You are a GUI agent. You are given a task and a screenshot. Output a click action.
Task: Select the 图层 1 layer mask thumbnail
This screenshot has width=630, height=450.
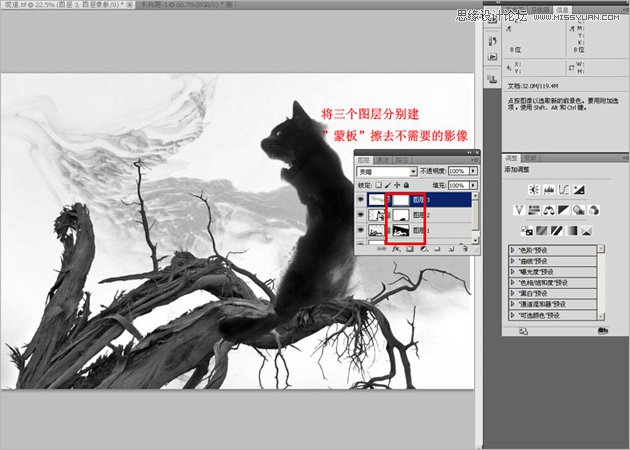[x=401, y=230]
